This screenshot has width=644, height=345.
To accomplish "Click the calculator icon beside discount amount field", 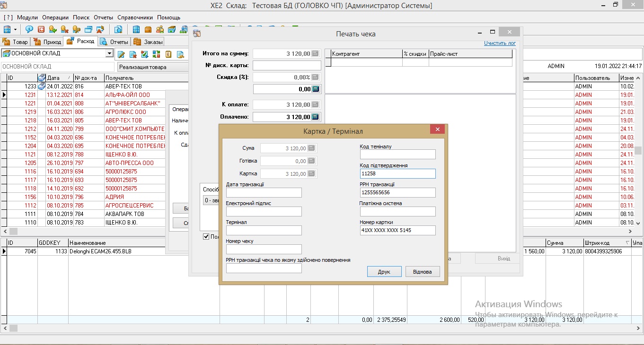I will pyautogui.click(x=316, y=89).
